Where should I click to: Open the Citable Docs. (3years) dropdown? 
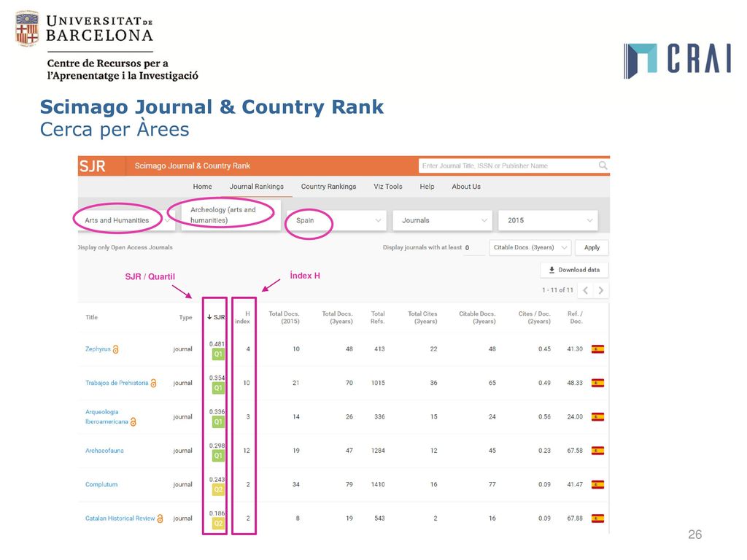[x=530, y=248]
